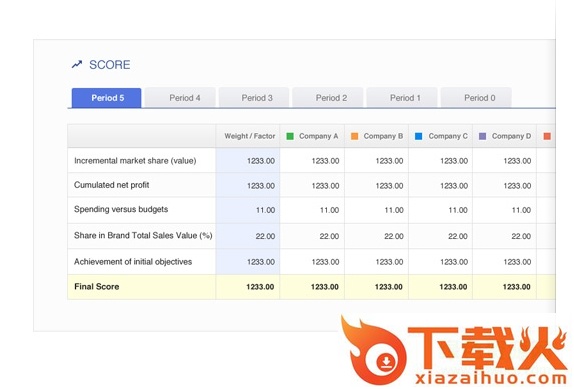This screenshot has width=574, height=389.
Task: Click Cumulated net profit value for Company B
Action: pyautogui.click(x=389, y=186)
